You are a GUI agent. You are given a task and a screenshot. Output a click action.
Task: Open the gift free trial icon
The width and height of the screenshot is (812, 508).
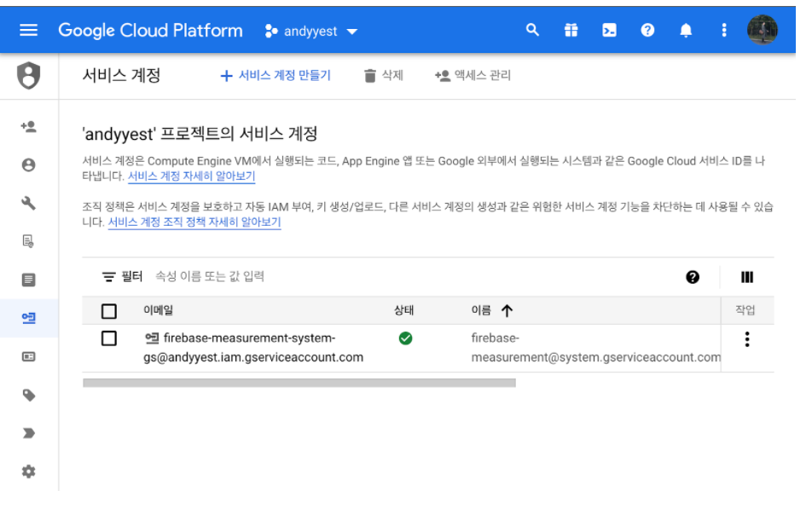pos(571,31)
